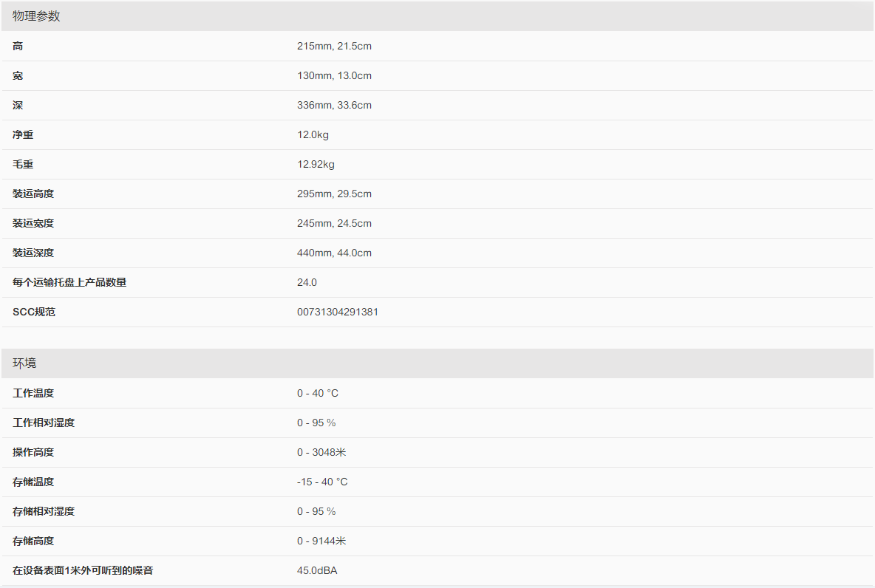
Task: Click the 工作温度 row label
Action: (x=33, y=393)
